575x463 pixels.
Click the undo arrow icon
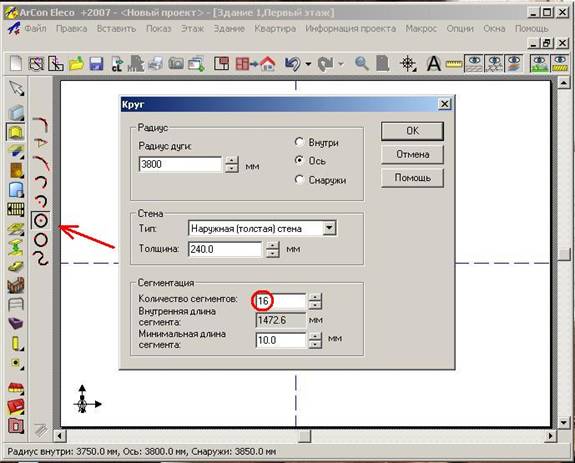point(293,64)
